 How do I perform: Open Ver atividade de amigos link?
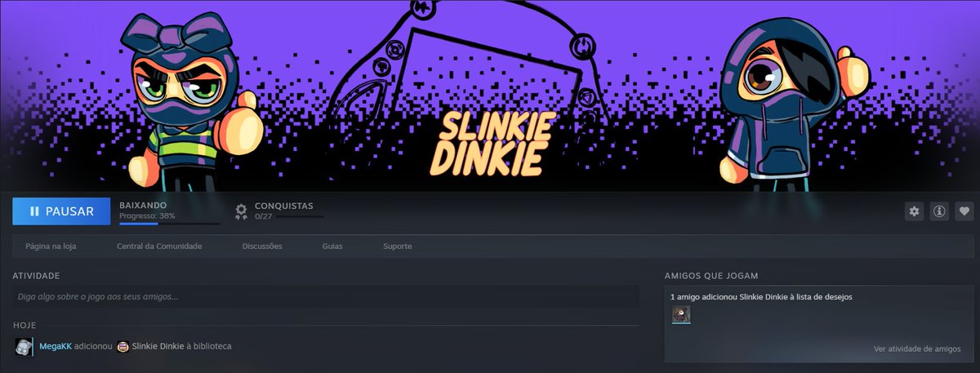[917, 349]
